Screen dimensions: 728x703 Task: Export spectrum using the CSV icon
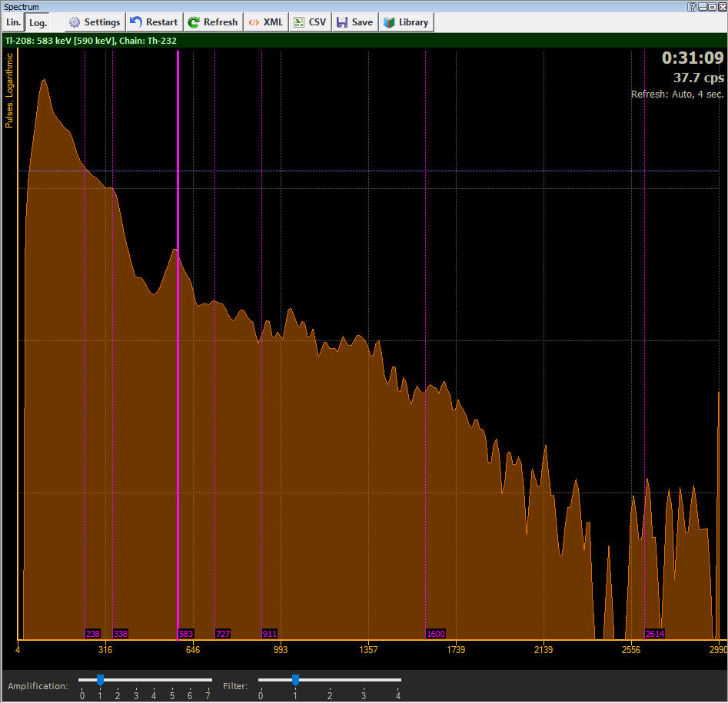click(299, 22)
